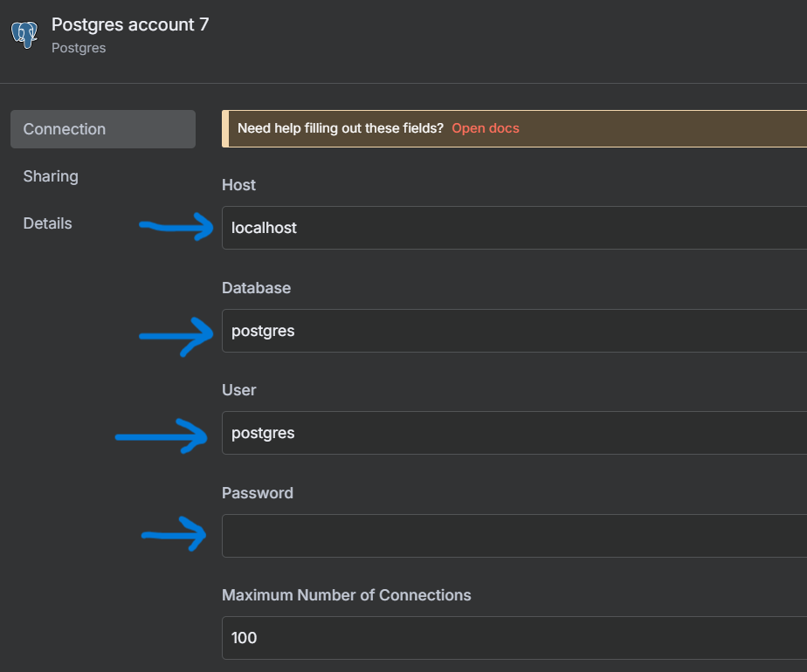
Task: Click the User field label
Action: click(x=238, y=390)
